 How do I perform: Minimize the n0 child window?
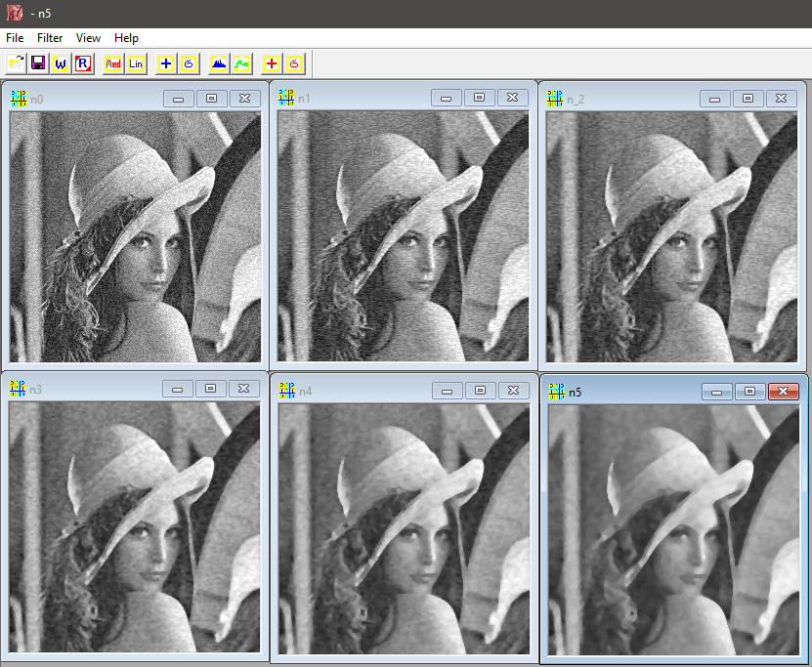(179, 99)
